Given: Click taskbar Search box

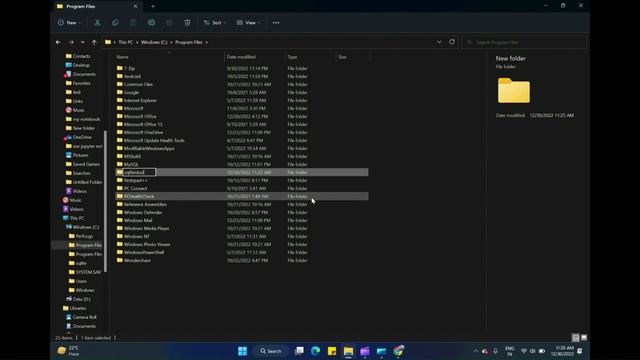Looking at the screenshot, I should [x=271, y=351].
